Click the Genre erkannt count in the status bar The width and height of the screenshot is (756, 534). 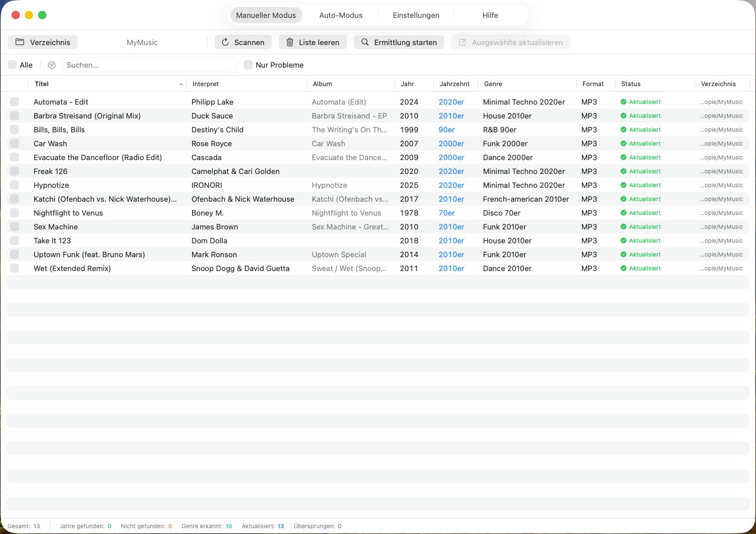click(x=207, y=526)
